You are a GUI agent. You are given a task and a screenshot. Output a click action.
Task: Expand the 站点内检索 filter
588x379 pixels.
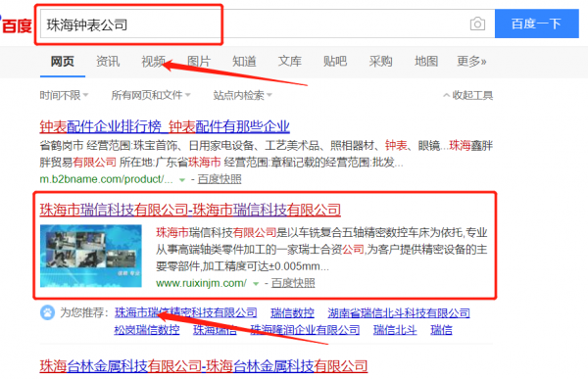(243, 95)
